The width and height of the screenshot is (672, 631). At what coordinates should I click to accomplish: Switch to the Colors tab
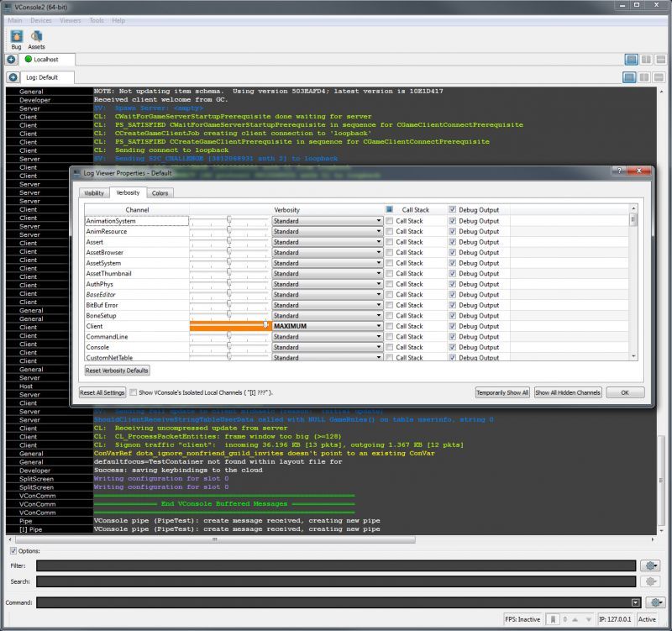click(x=160, y=193)
